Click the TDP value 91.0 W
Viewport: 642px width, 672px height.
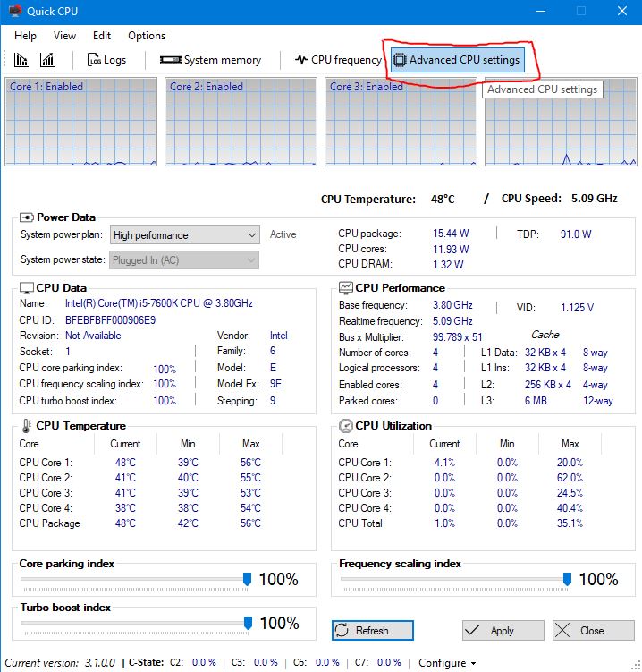576,234
